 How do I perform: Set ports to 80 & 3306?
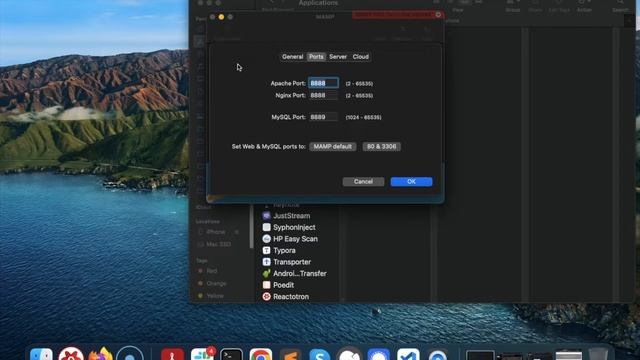(382, 147)
